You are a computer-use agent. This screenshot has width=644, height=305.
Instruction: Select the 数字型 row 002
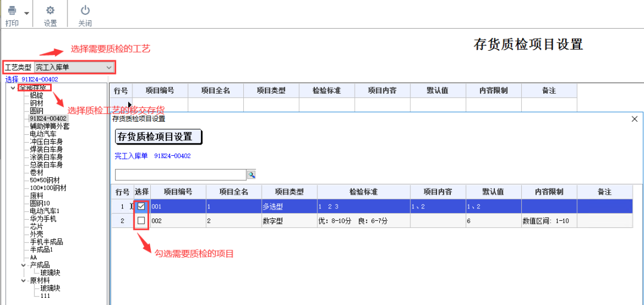pos(371,221)
